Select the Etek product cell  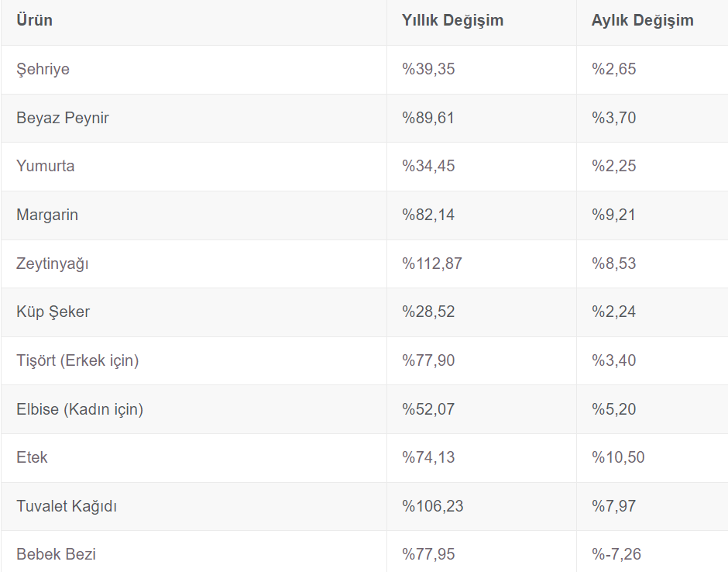32,458
